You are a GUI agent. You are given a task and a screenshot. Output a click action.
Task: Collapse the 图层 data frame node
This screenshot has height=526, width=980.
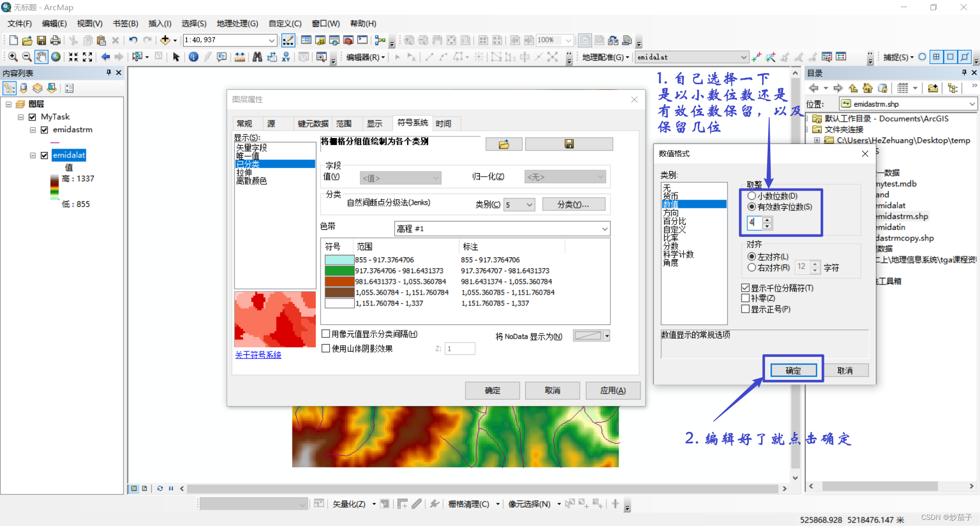click(x=9, y=104)
